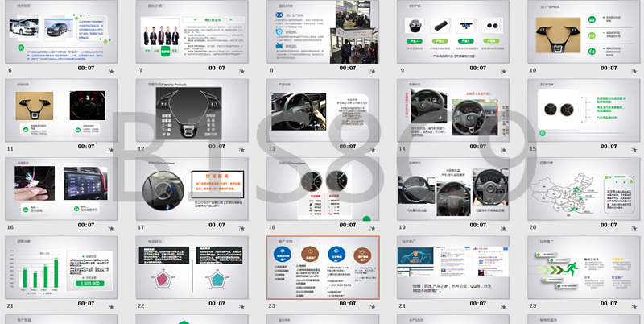Viewport: 644px width, 324px height.
Task: Click the 00:07 timing under slide 25
Action: [x=609, y=303]
